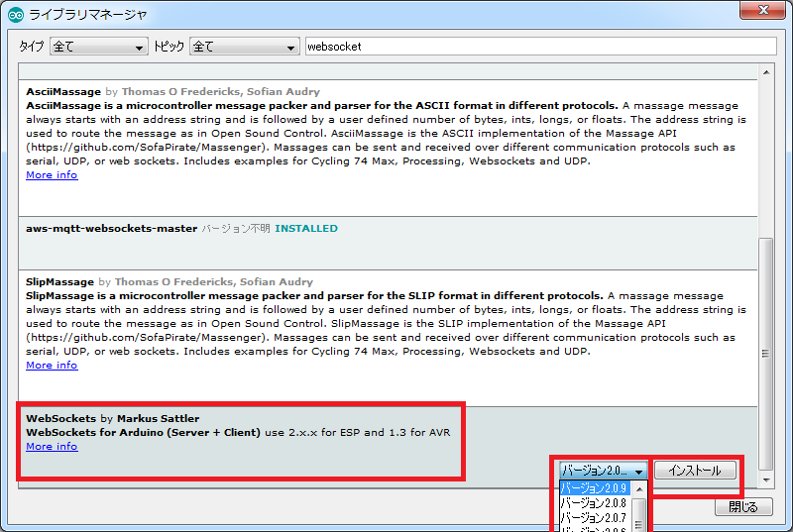This screenshot has width=793, height=532.
Task: Open the トピック (topic) dropdown
Action: [x=244, y=47]
